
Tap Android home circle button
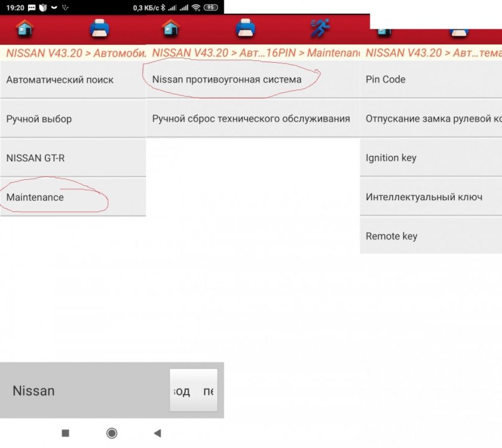coord(112,433)
